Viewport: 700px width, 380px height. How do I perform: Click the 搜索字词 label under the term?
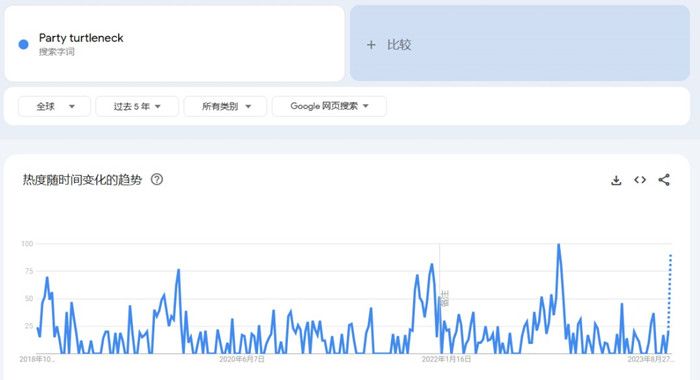tap(57, 52)
